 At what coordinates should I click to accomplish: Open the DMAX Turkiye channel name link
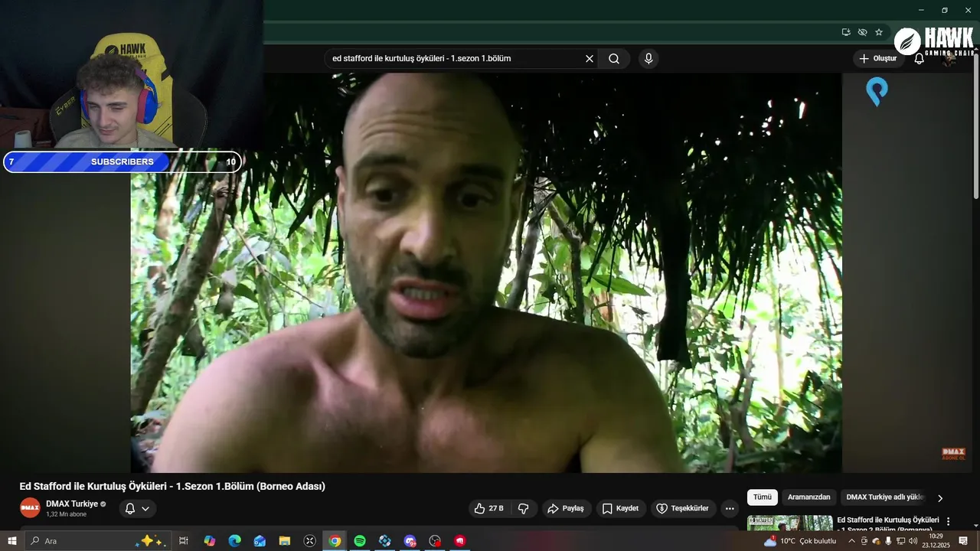pos(72,504)
